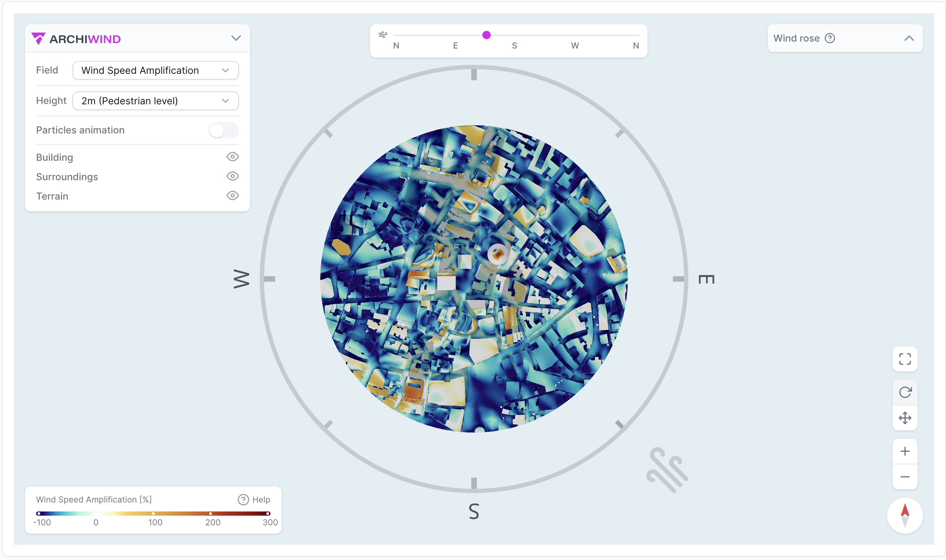Click the wind direction slider handle

[x=486, y=35]
